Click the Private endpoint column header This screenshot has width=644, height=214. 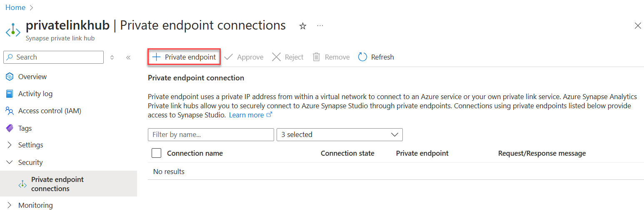point(422,153)
